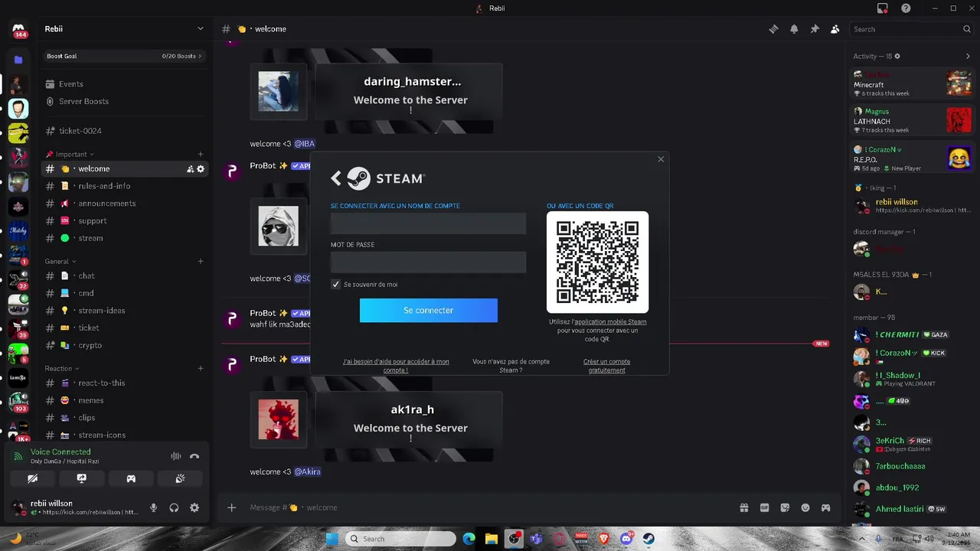Show pinned messages
980x551 pixels.
click(815, 29)
